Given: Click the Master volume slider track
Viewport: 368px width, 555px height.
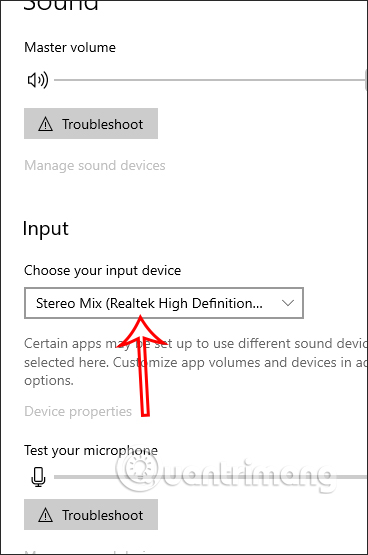Looking at the screenshot, I should pyautogui.click(x=209, y=80).
